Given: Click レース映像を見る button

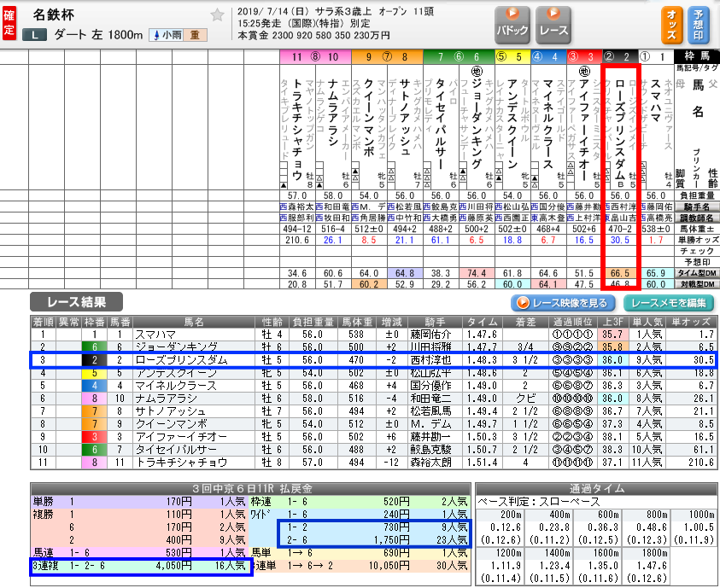Looking at the screenshot, I should point(564,303).
